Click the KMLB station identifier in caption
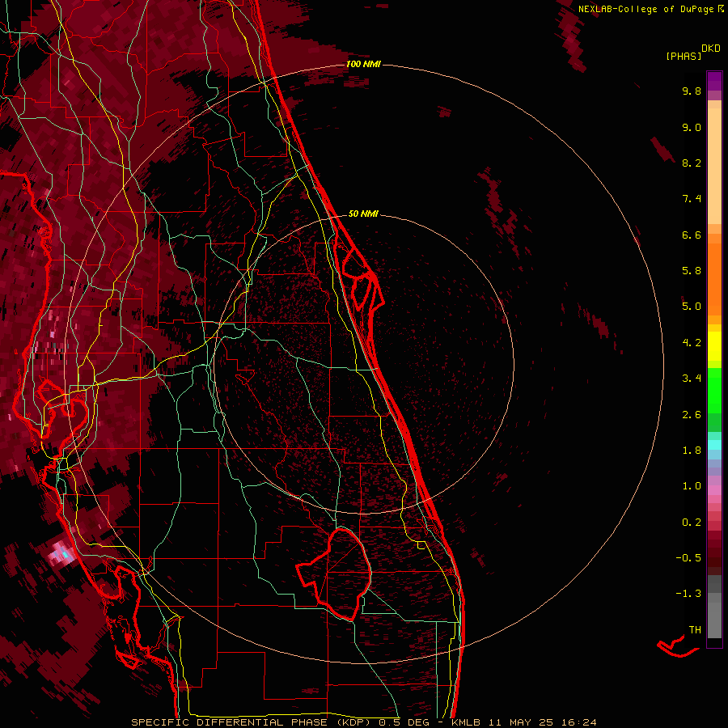 [x=466, y=722]
